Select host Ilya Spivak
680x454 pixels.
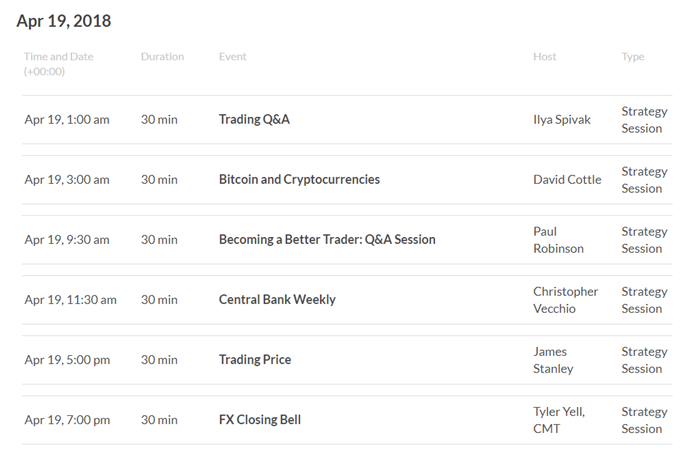[x=562, y=120]
